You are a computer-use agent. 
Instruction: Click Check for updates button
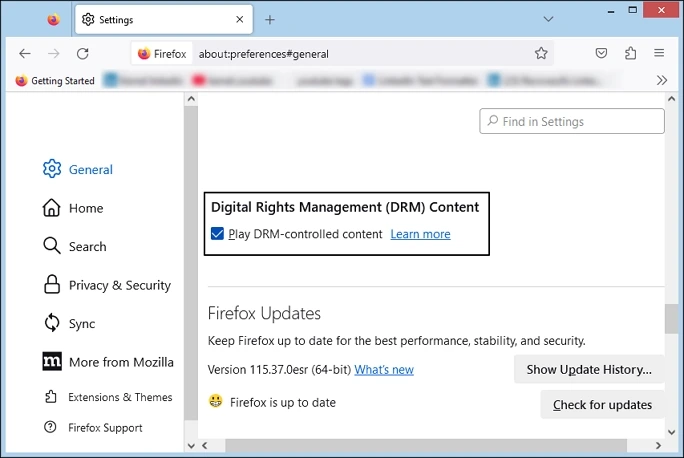[x=602, y=405]
